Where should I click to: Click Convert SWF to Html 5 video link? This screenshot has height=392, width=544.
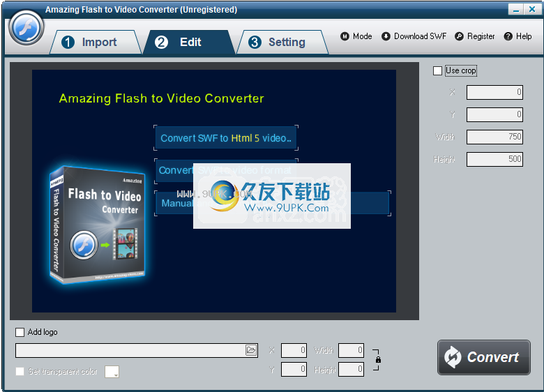pyautogui.click(x=226, y=138)
